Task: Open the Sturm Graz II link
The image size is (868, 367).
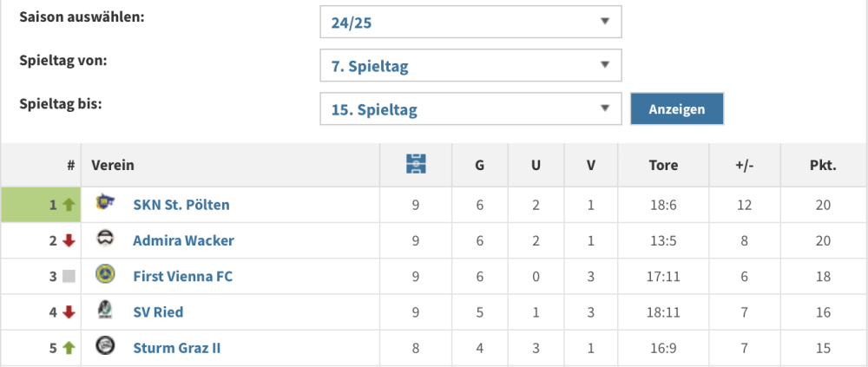Action: pyautogui.click(x=177, y=347)
